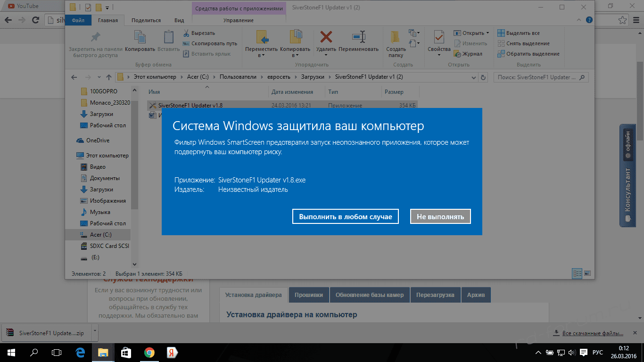Click Вставить ярлык in ribbon
Image resolution: width=644 pixels, height=362 pixels.
coord(206,54)
